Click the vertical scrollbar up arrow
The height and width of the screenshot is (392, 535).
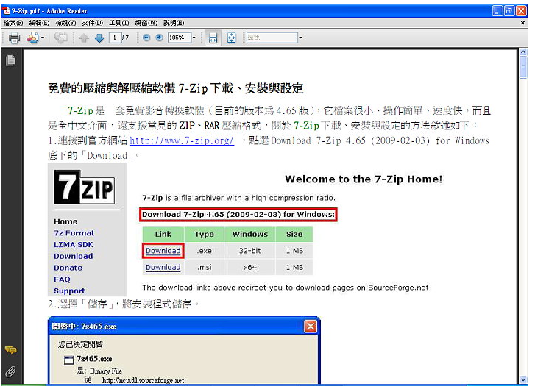point(523,52)
